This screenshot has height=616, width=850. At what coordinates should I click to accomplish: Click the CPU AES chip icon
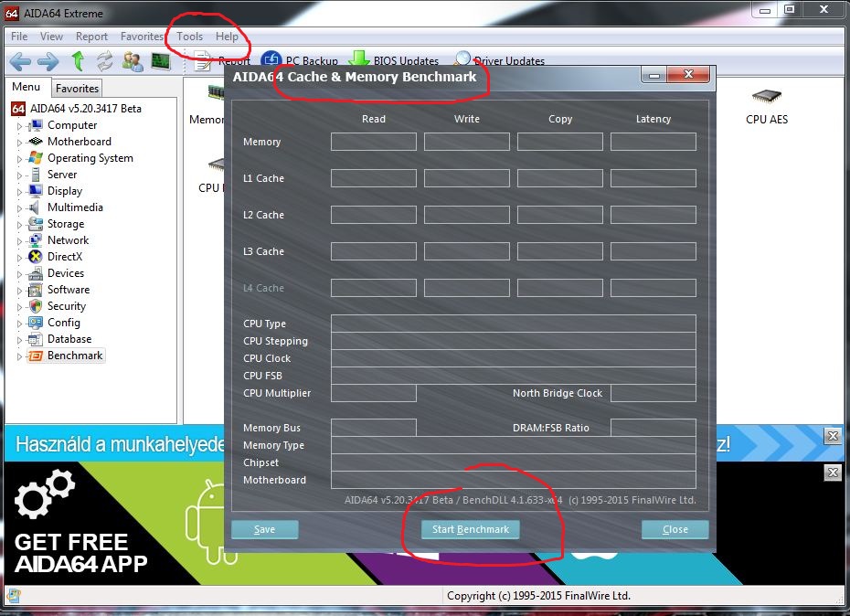767,96
